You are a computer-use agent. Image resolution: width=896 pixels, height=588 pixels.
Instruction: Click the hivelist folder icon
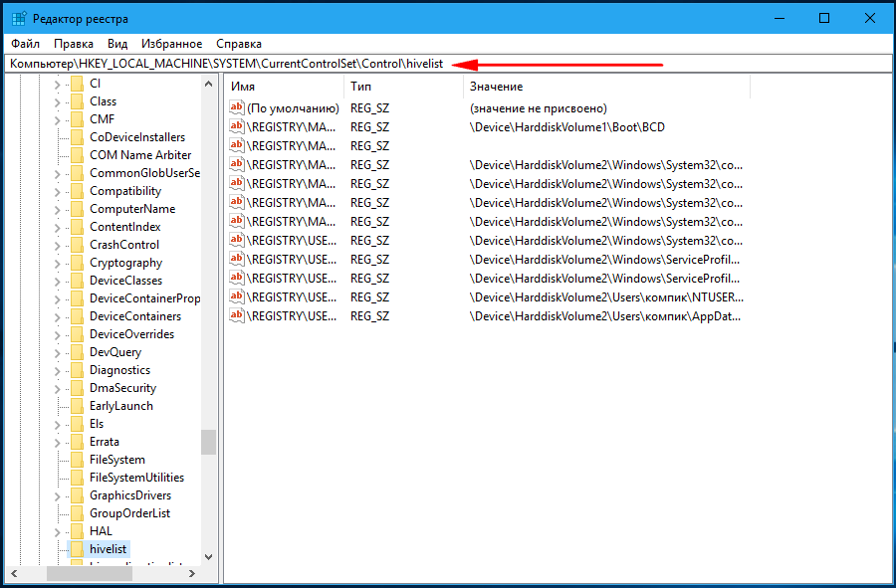tap(77, 549)
